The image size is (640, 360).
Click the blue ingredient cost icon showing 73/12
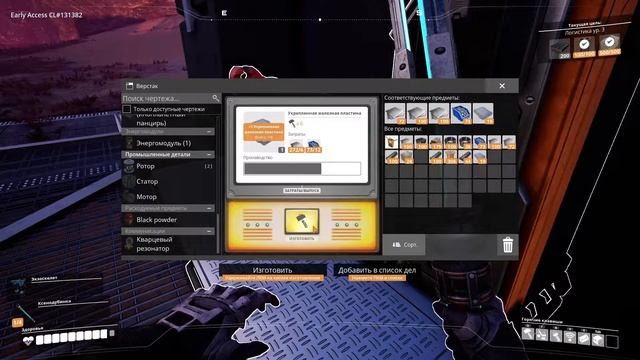(x=313, y=145)
